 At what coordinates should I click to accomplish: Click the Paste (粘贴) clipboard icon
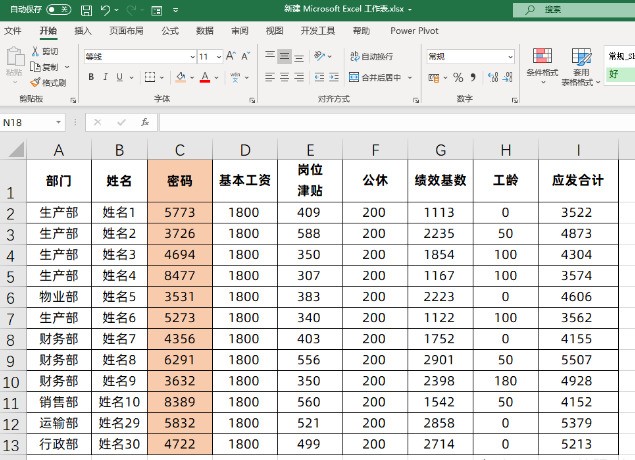(15, 57)
